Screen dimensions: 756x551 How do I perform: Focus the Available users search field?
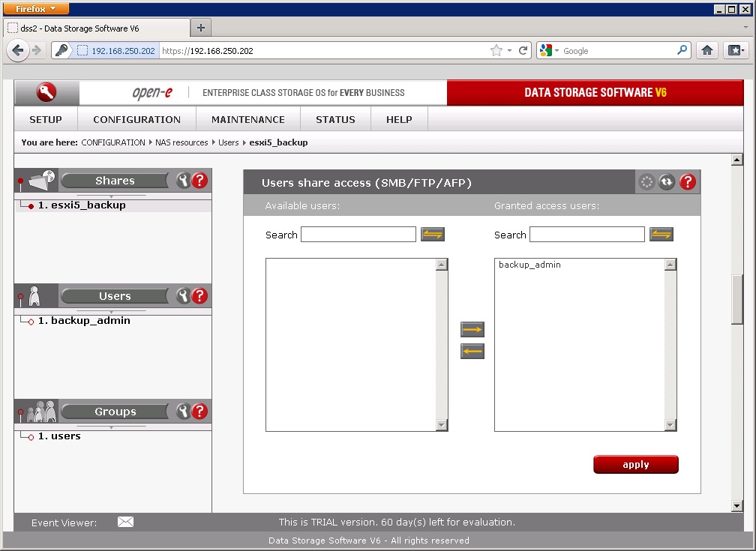coord(358,235)
